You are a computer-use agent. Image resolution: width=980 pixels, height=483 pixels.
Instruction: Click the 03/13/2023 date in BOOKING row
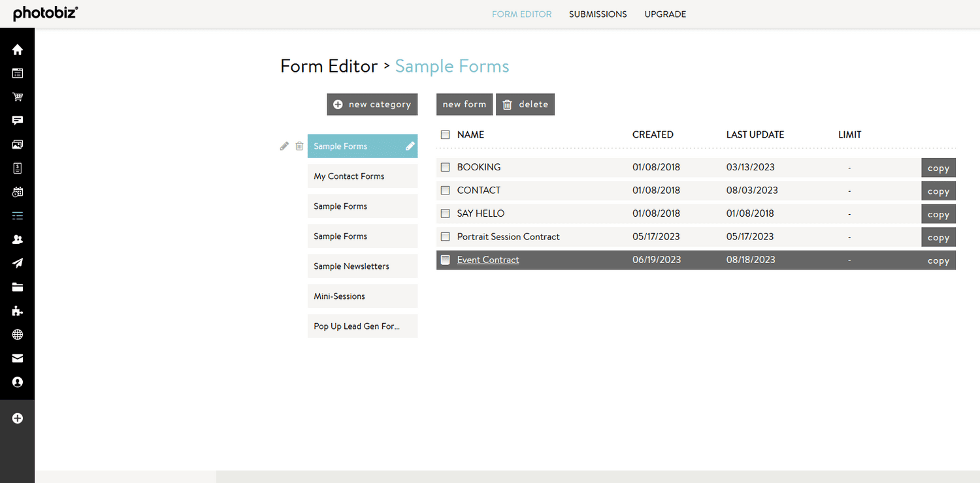pyautogui.click(x=751, y=167)
